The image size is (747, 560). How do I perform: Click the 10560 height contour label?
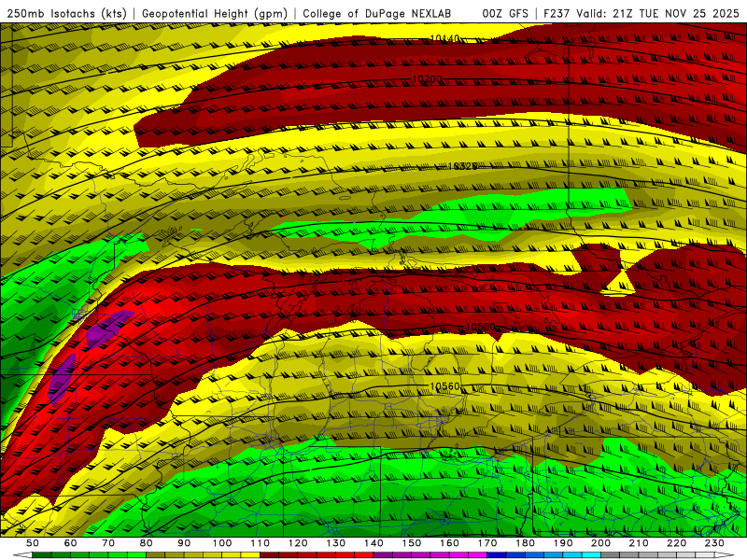445,386
